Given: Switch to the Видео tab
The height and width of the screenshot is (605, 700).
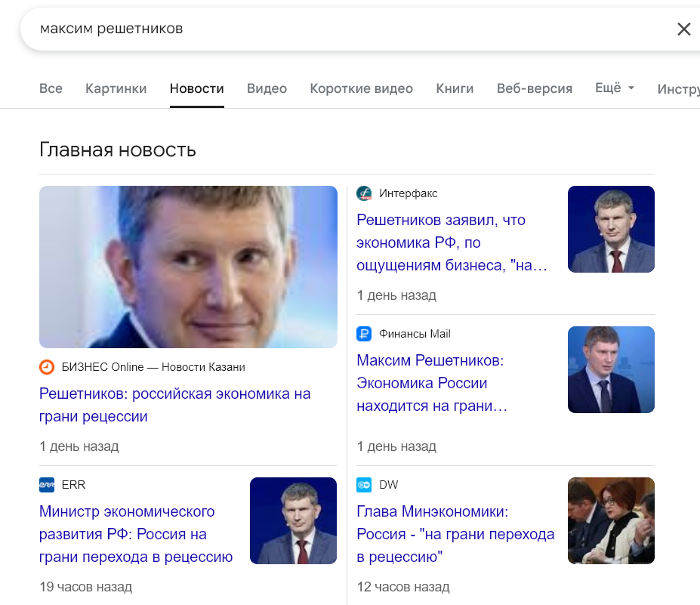Looking at the screenshot, I should (267, 88).
